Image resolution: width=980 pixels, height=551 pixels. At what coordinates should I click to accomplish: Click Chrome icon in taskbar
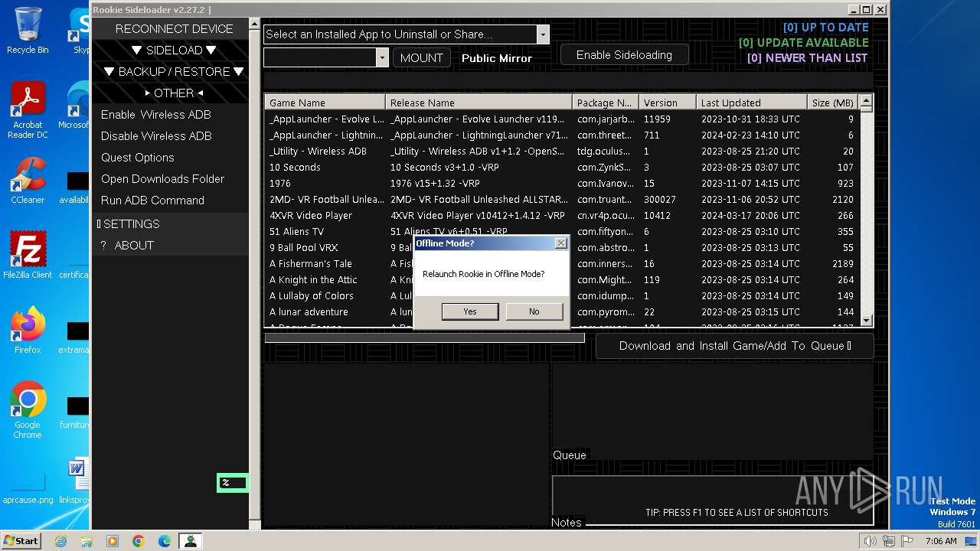pyautogui.click(x=139, y=541)
